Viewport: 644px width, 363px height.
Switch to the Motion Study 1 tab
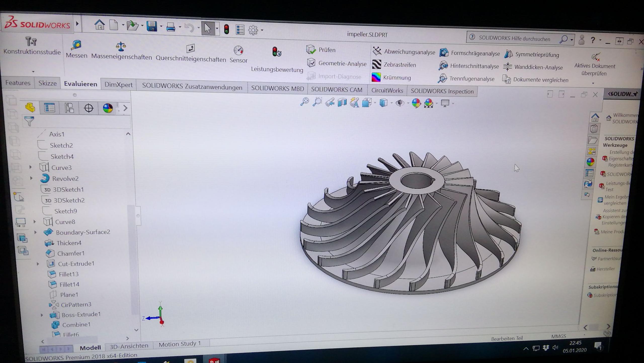click(180, 344)
